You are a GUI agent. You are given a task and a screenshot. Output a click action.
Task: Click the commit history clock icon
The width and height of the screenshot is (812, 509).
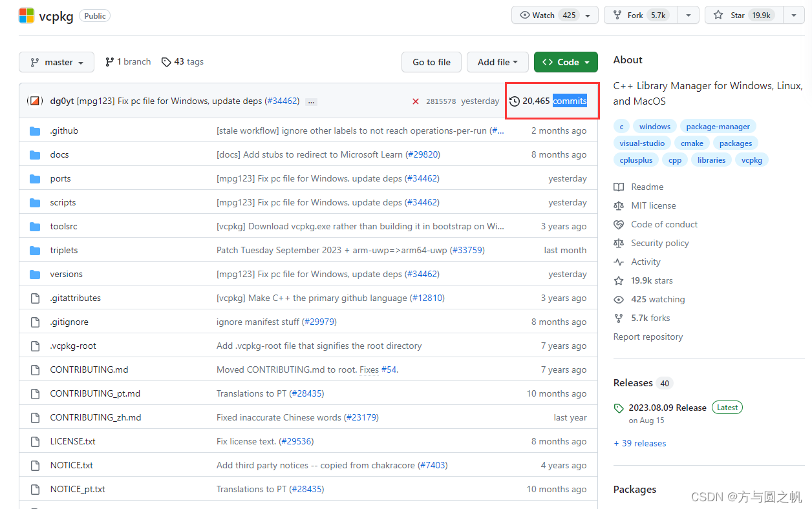tap(515, 101)
